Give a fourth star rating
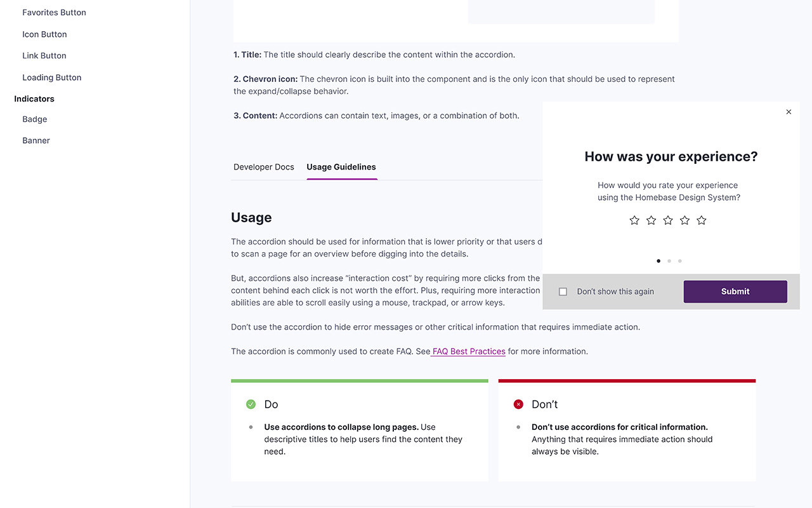This screenshot has height=508, width=812. click(x=684, y=220)
